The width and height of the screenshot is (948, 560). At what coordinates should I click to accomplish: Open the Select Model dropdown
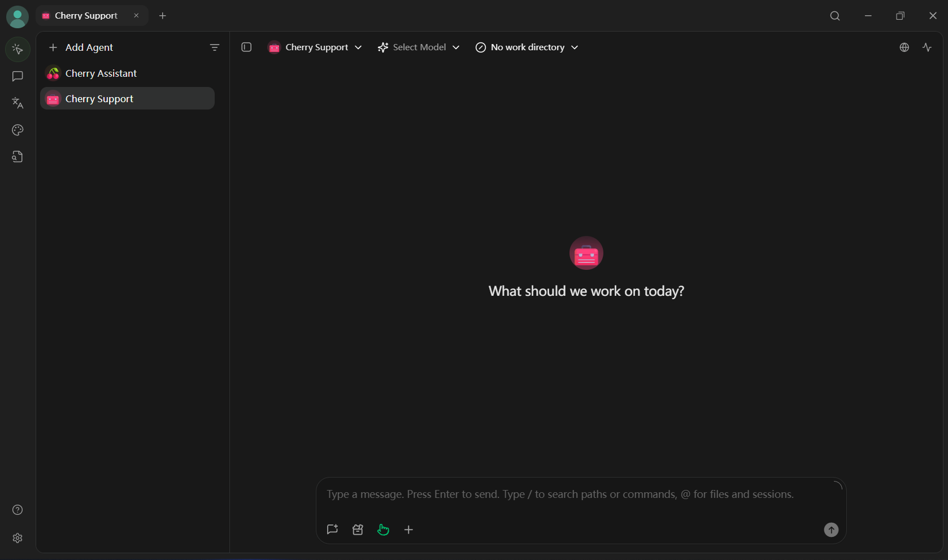tap(419, 47)
